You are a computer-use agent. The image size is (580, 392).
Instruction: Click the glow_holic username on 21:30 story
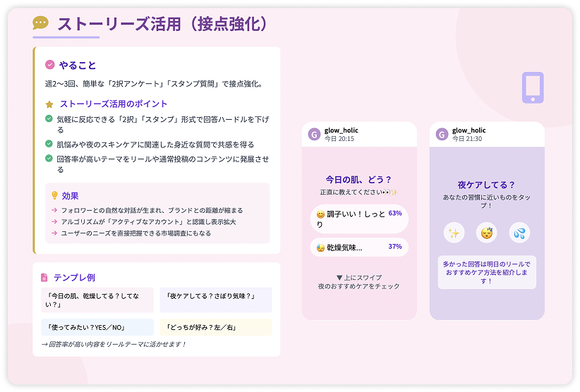coord(469,130)
